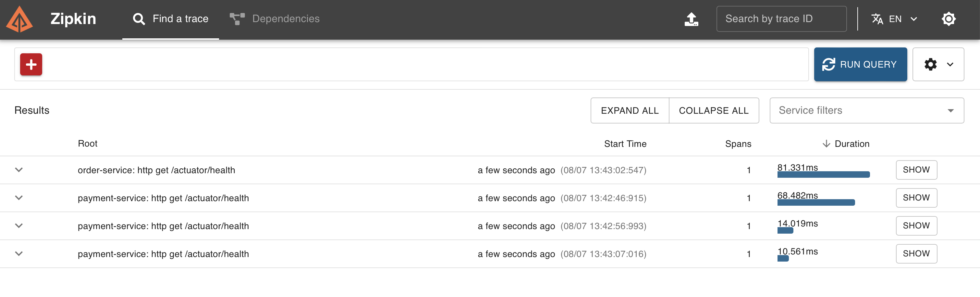980x297 pixels.
Task: Expand the payment-service 68.482ms trace row
Action: pyautogui.click(x=19, y=198)
